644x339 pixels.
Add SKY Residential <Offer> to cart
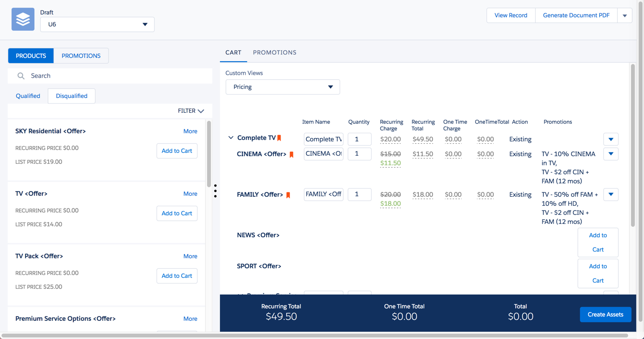(177, 151)
